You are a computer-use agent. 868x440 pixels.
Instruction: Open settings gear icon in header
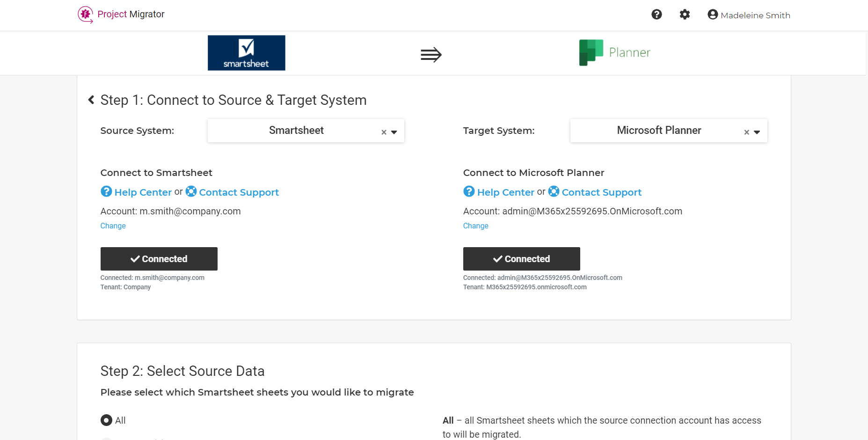(685, 15)
